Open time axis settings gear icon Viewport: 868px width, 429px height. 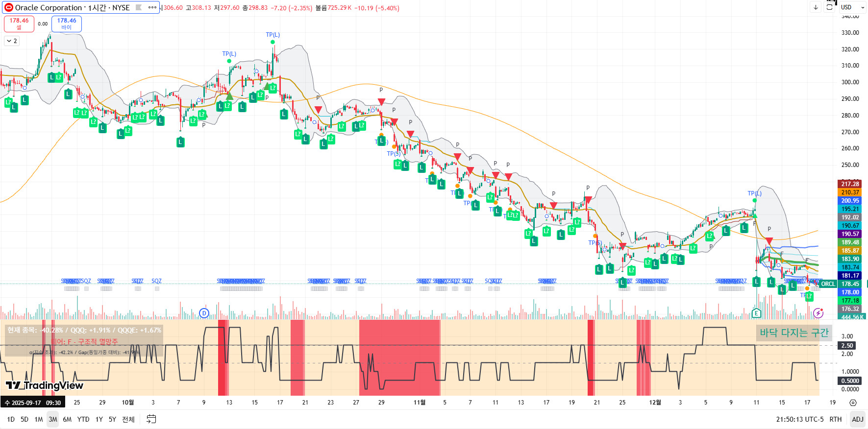tap(853, 403)
